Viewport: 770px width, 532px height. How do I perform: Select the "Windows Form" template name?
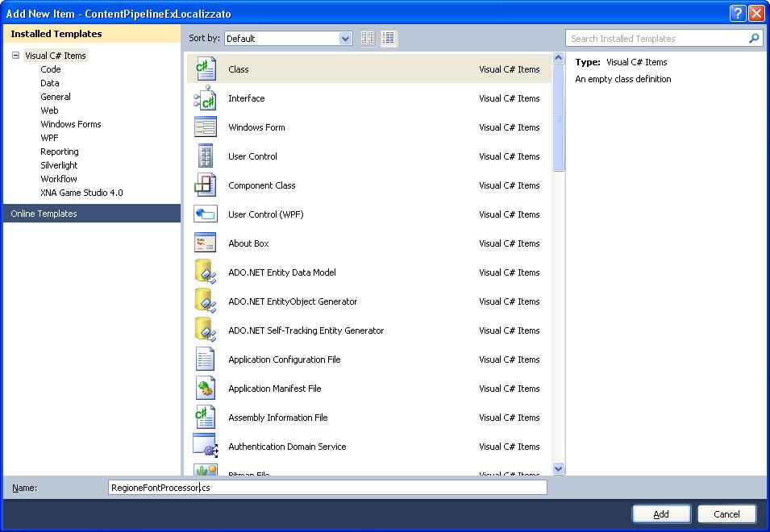pyautogui.click(x=256, y=127)
